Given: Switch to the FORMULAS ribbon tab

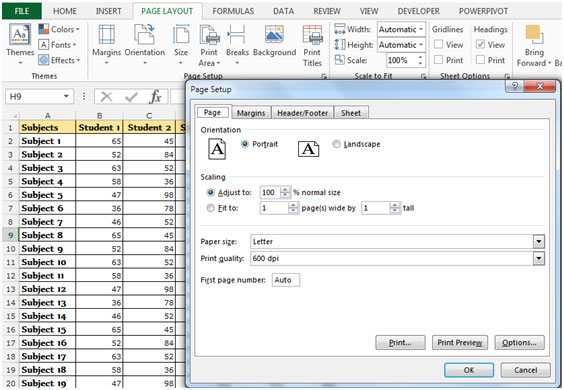Looking at the screenshot, I should 233,11.
